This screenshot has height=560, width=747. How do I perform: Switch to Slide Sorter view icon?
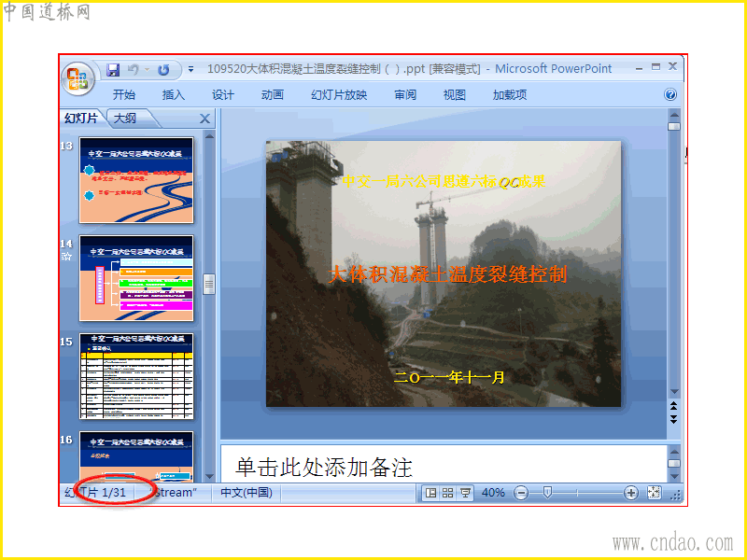[448, 493]
